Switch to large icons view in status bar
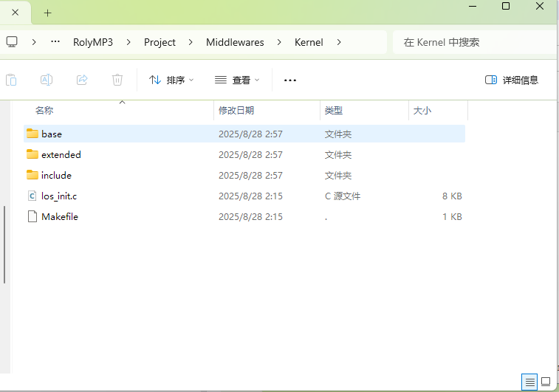 pyautogui.click(x=546, y=382)
